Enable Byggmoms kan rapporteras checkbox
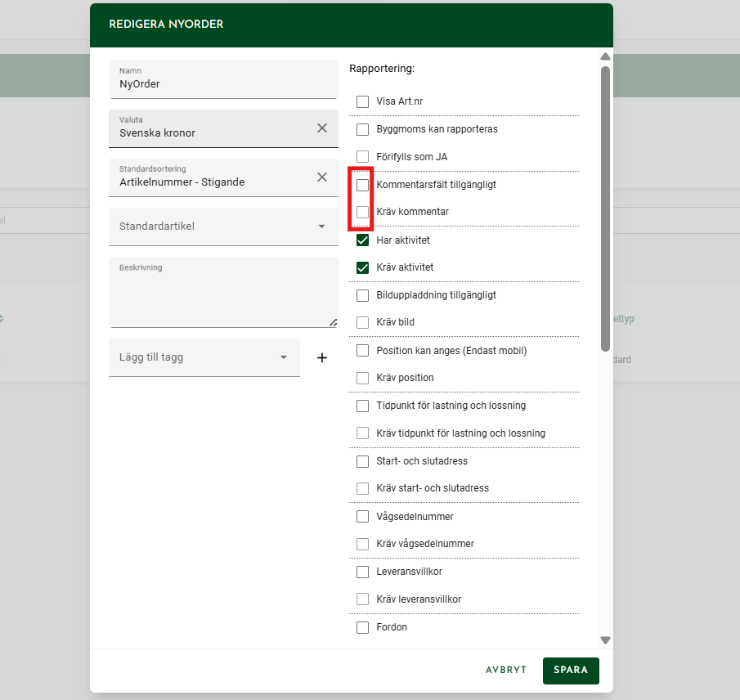The width and height of the screenshot is (740, 700). coord(362,129)
